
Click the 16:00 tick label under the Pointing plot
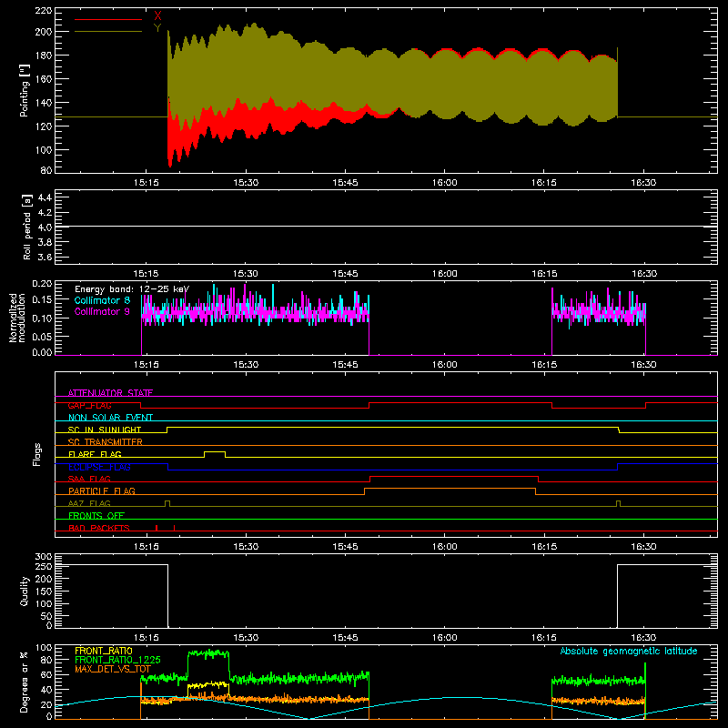(x=445, y=183)
